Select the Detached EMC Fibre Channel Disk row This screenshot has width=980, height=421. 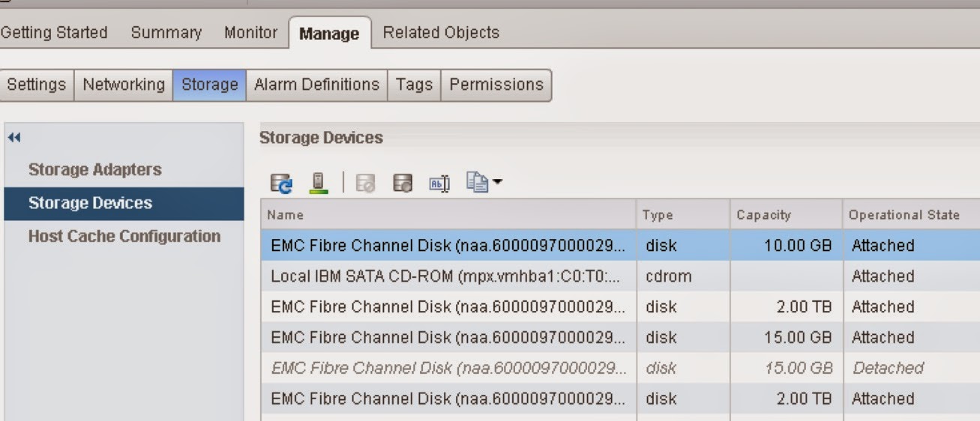click(x=620, y=368)
